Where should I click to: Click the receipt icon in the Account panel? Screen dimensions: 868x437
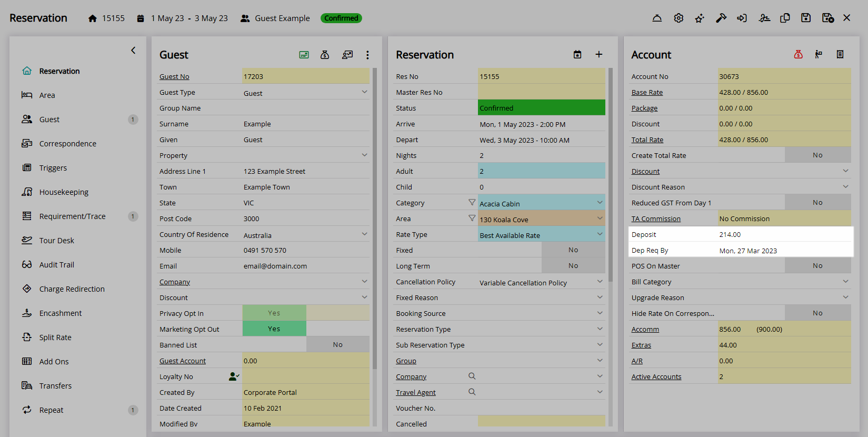click(x=840, y=54)
